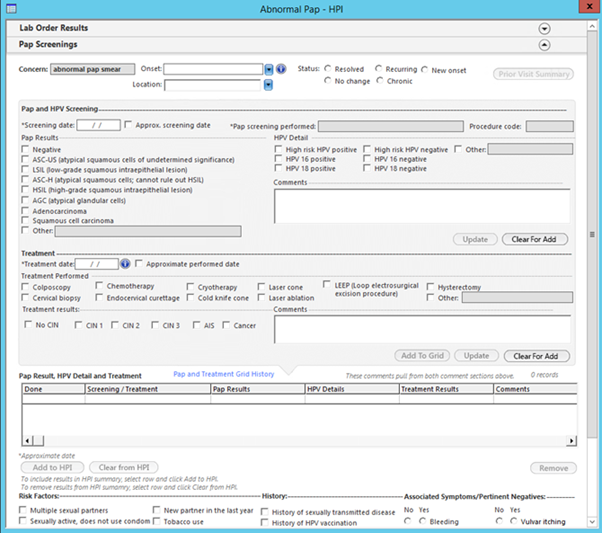Tick the Cancer result checkbox

click(x=226, y=325)
